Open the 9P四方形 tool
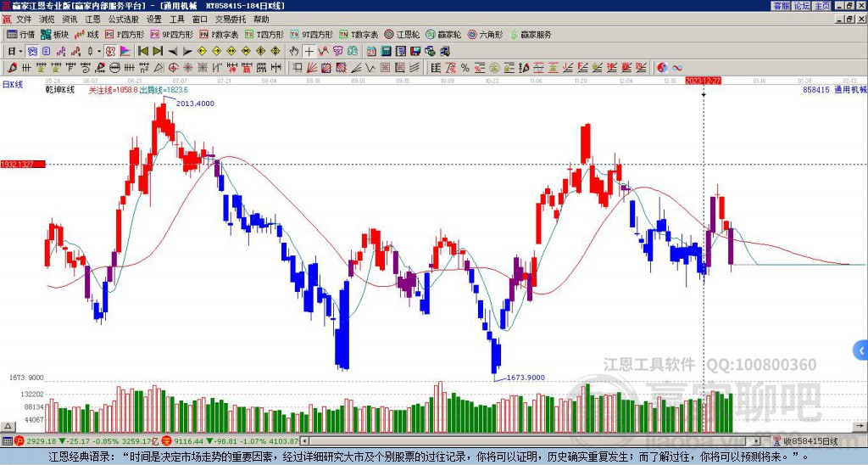Image resolution: width=868 pixels, height=465 pixels. (171, 34)
